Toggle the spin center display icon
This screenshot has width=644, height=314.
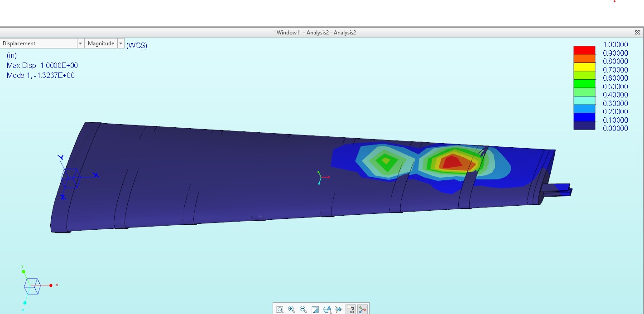click(362, 309)
